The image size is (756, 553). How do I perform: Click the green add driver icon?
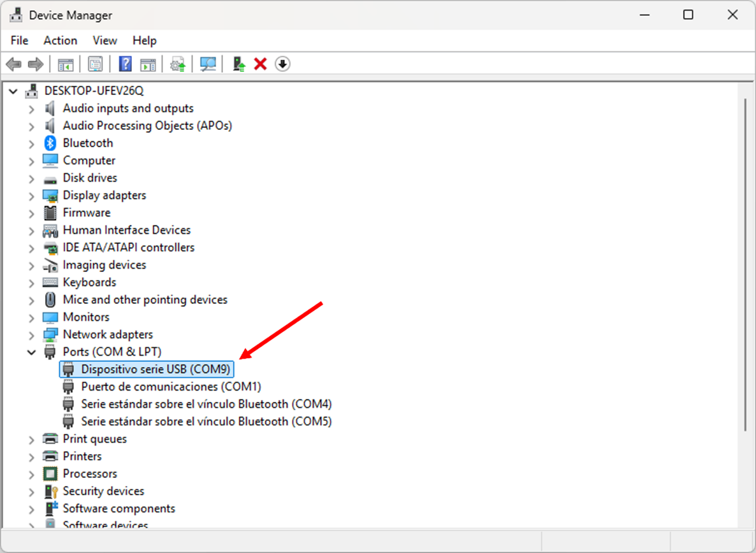[x=239, y=64]
